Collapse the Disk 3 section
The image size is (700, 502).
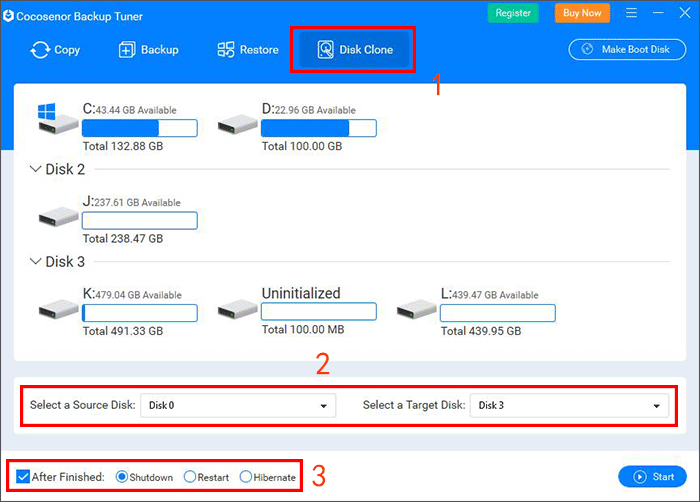click(x=35, y=261)
